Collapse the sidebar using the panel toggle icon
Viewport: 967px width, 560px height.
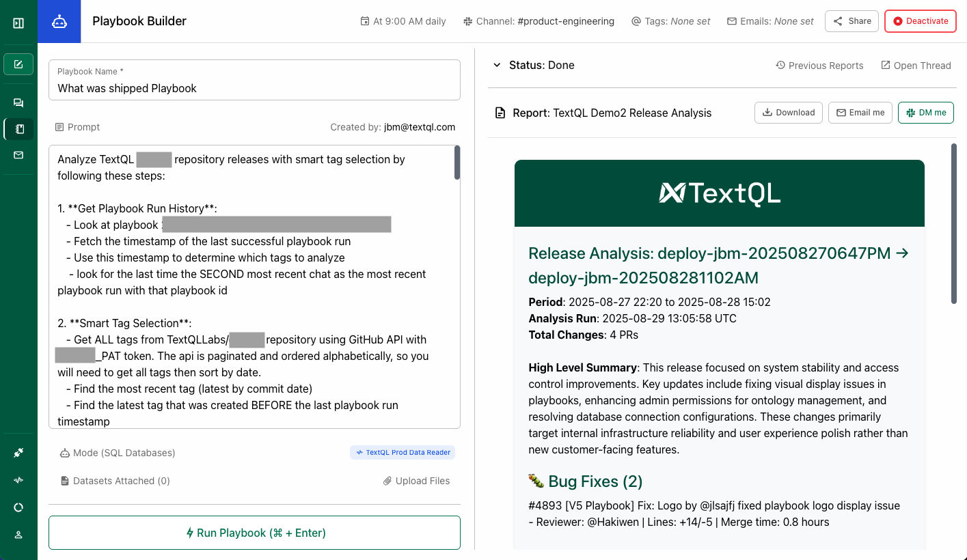(x=18, y=22)
